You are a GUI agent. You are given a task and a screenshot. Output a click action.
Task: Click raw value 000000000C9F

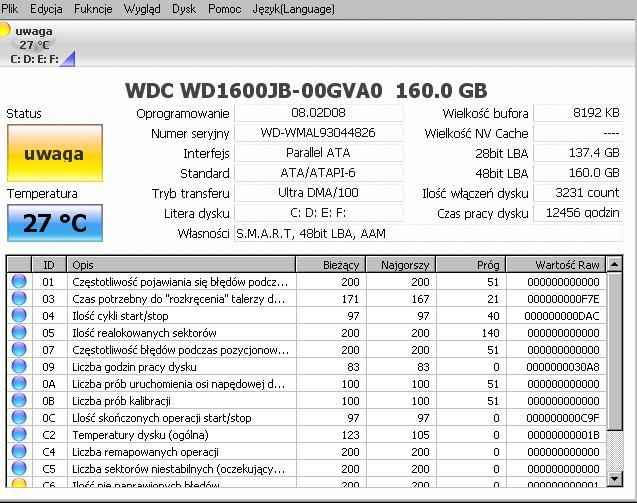(x=563, y=418)
